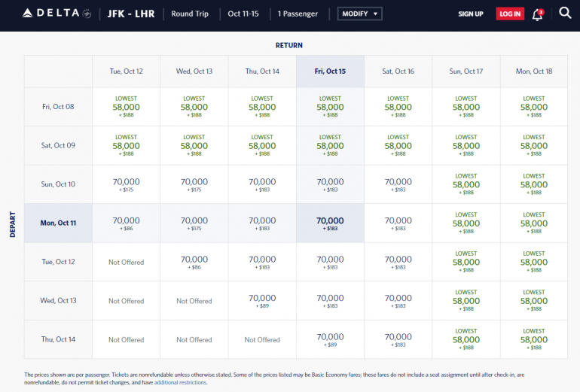Choose Mon Oct 11 depart, Tue Oct 12 return fare

127,223
